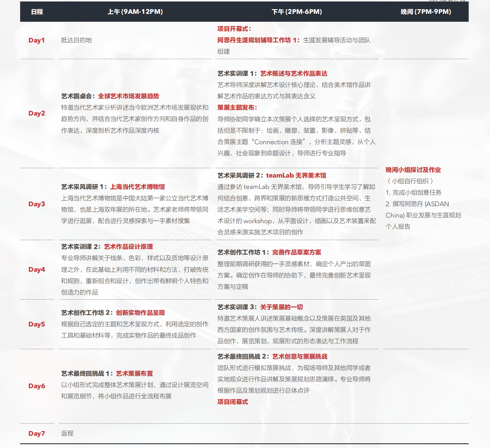Screen dimensions: 490x448
Task: Click 阿思丹生涯规划辅导工作坊 1 title
Action: point(258,40)
